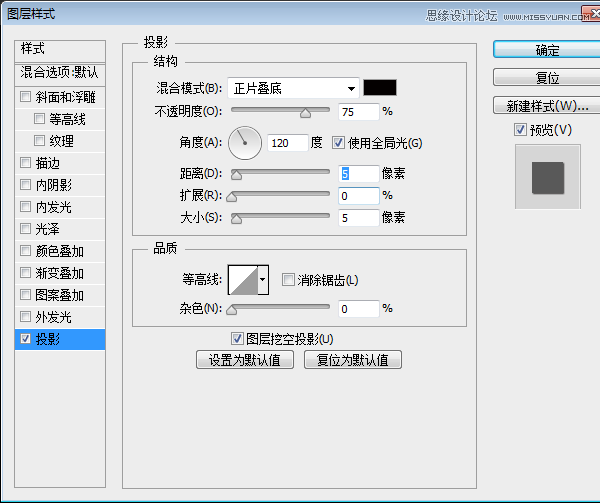Click the angle dial for shadow direction

245,143
